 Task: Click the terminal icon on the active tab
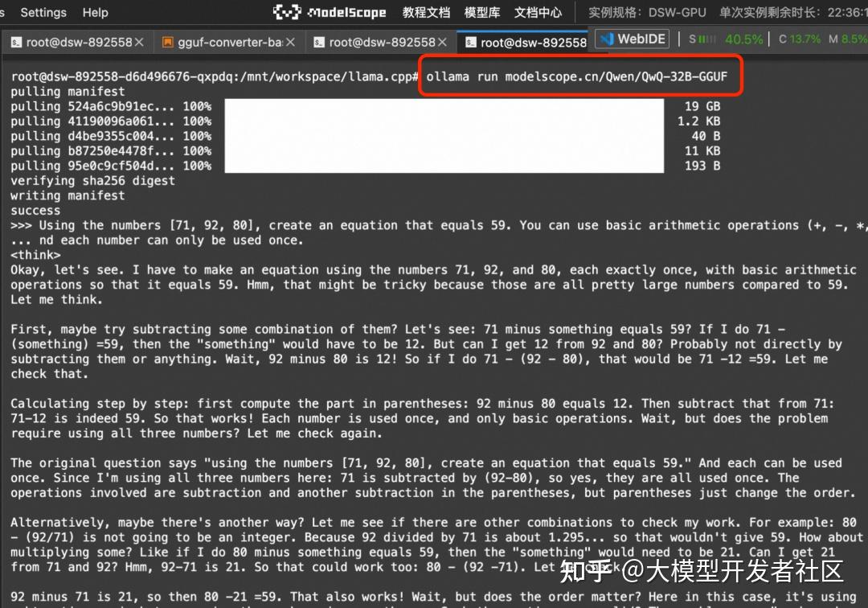click(x=470, y=42)
